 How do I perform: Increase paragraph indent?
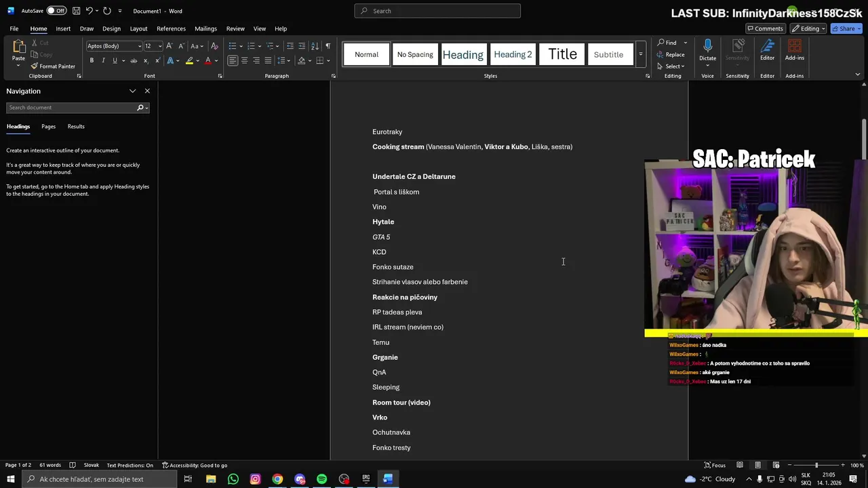tap(302, 46)
